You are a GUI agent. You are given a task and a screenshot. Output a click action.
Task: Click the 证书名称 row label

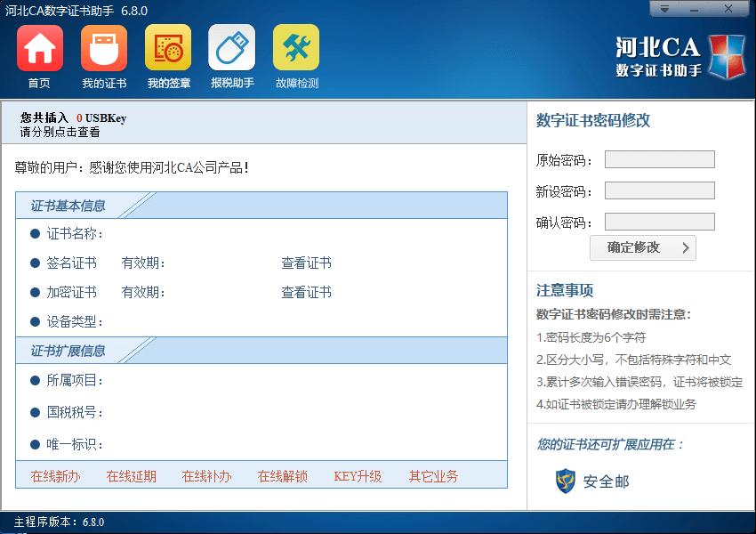[74, 234]
